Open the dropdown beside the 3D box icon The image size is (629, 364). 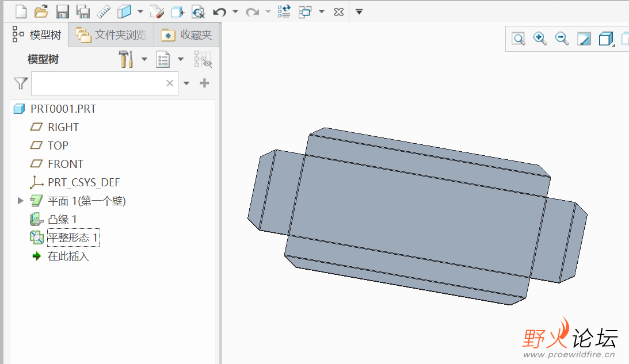click(140, 12)
